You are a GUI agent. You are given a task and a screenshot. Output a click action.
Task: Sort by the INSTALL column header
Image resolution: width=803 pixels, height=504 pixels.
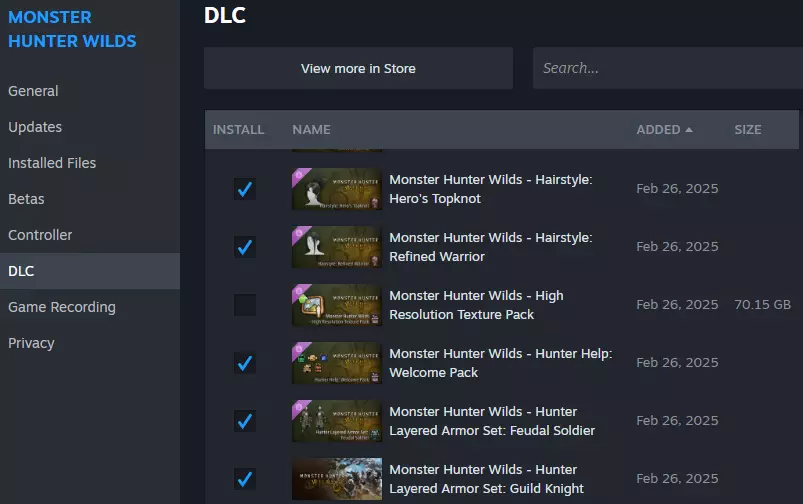tap(239, 130)
